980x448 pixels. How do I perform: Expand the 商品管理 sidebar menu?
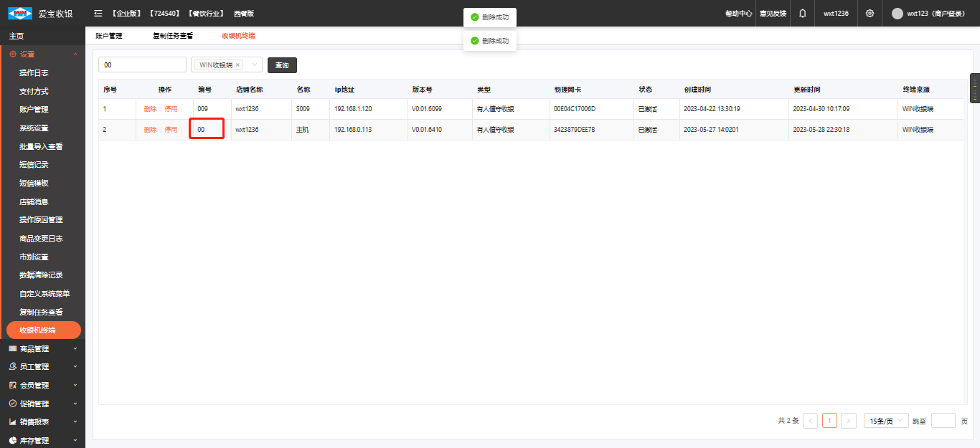(42, 348)
